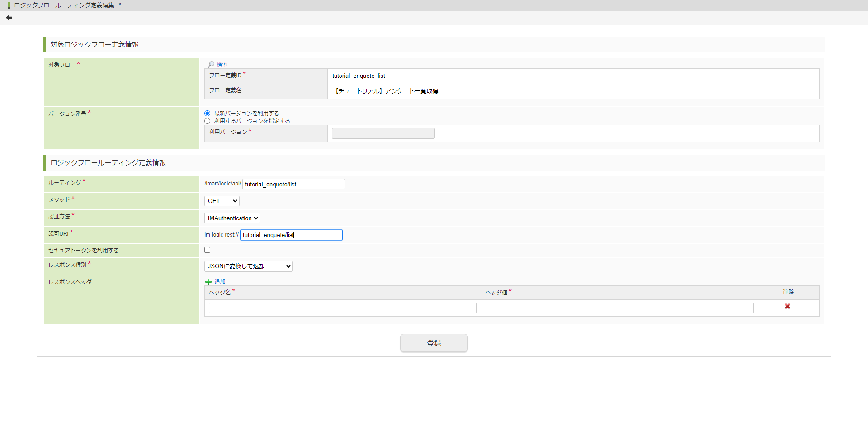Click the routing path input field
This screenshot has height=431, width=868.
point(293,184)
